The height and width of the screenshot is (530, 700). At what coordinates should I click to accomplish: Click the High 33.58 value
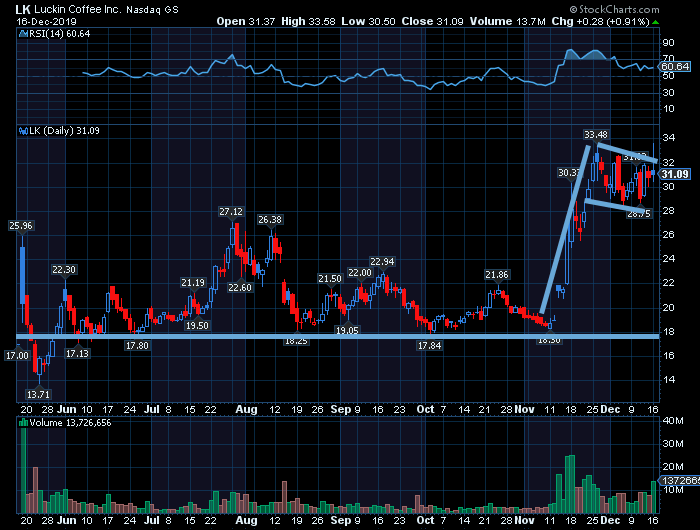click(308, 21)
